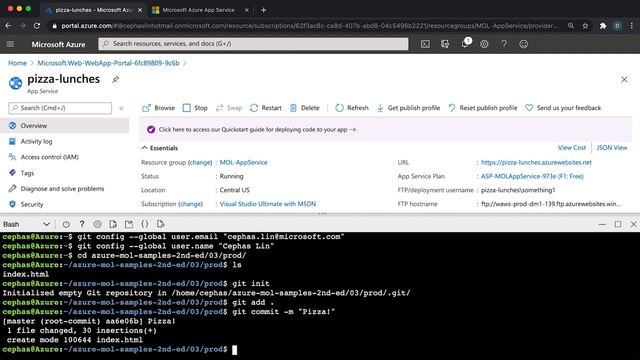Open MOL-AppService resource group link
The width and height of the screenshot is (640, 360).
244,162
